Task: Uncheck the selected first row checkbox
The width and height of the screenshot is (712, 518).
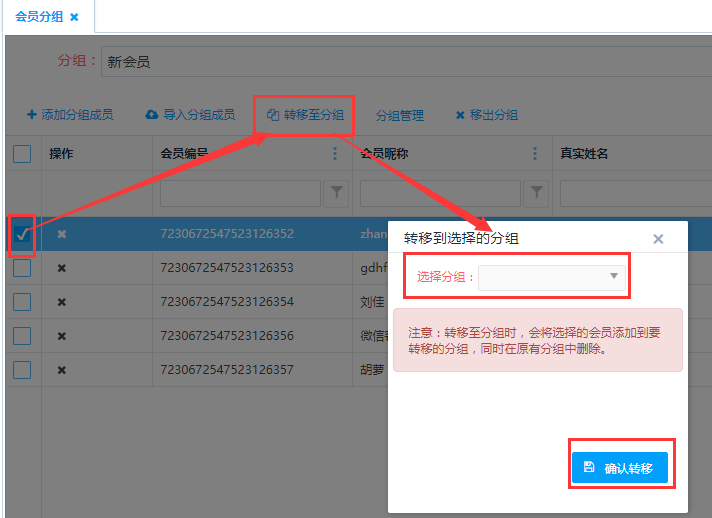Action: (22, 234)
